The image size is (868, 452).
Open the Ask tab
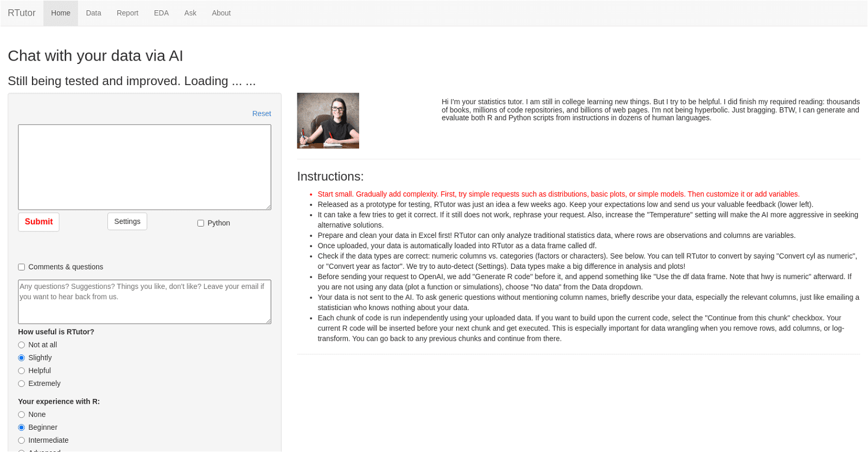(x=190, y=13)
